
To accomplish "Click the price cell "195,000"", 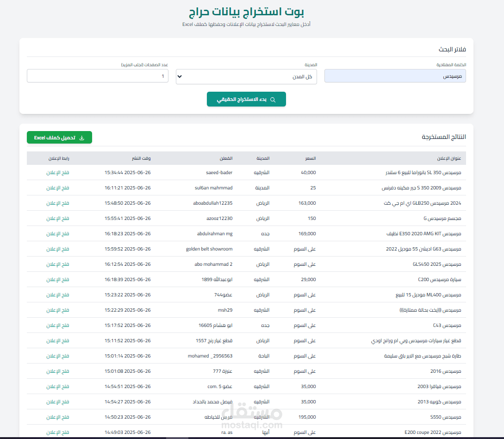I will click(307, 417).
